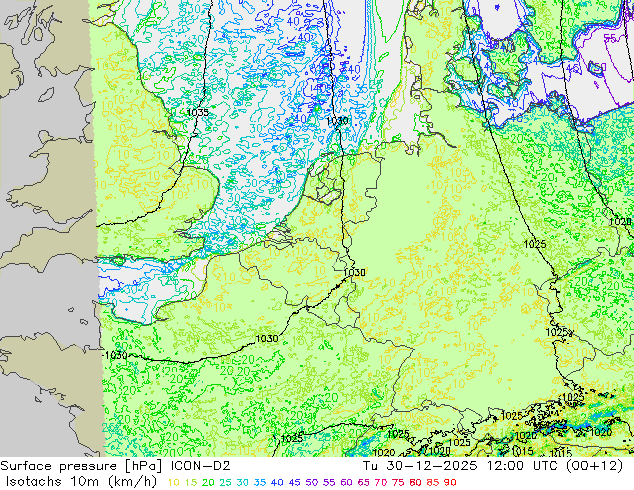Viewport: 634px width, 490px height.
Task: Select the yellow 10 legend value
Action: click(x=173, y=483)
